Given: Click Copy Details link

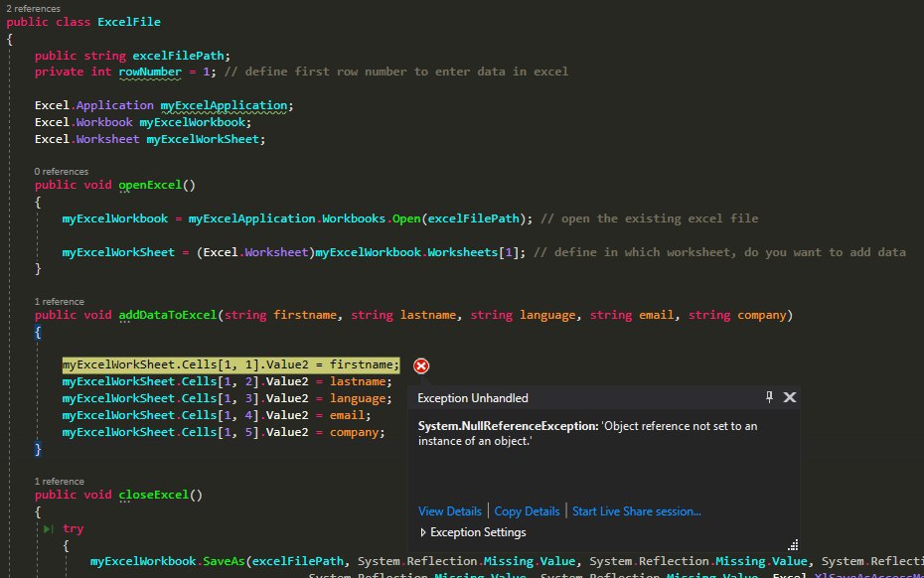Looking at the screenshot, I should click(x=527, y=511).
